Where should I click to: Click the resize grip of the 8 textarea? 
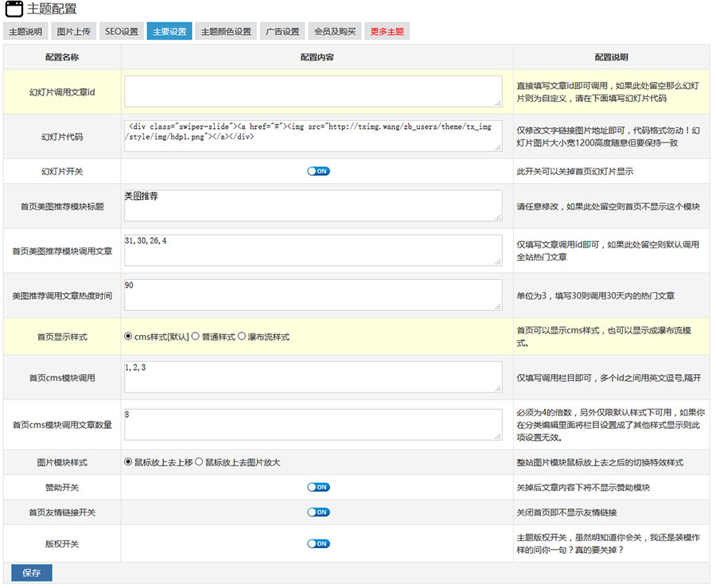click(x=498, y=437)
